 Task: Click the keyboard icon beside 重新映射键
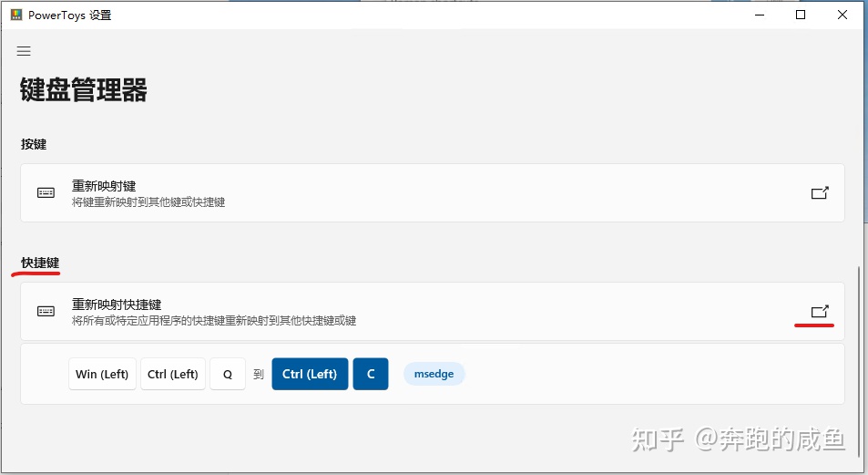point(46,193)
